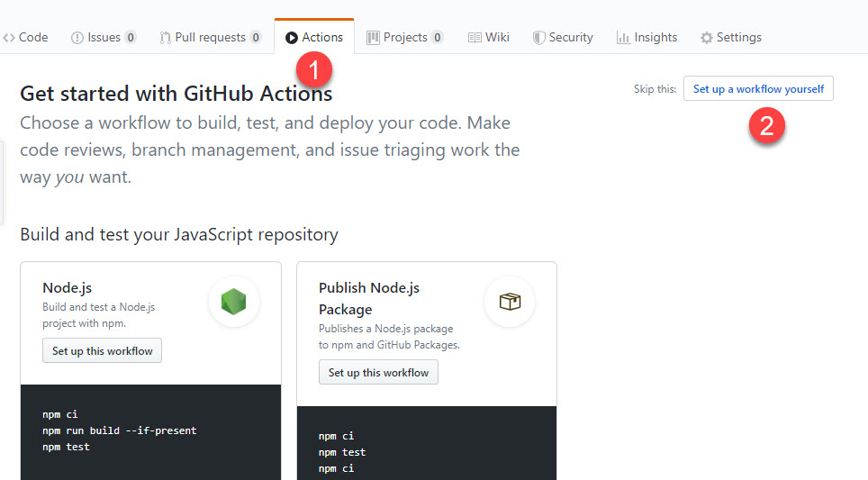Viewport: 868px width, 480px height.
Task: Click the Actions play icon
Action: [x=292, y=38]
